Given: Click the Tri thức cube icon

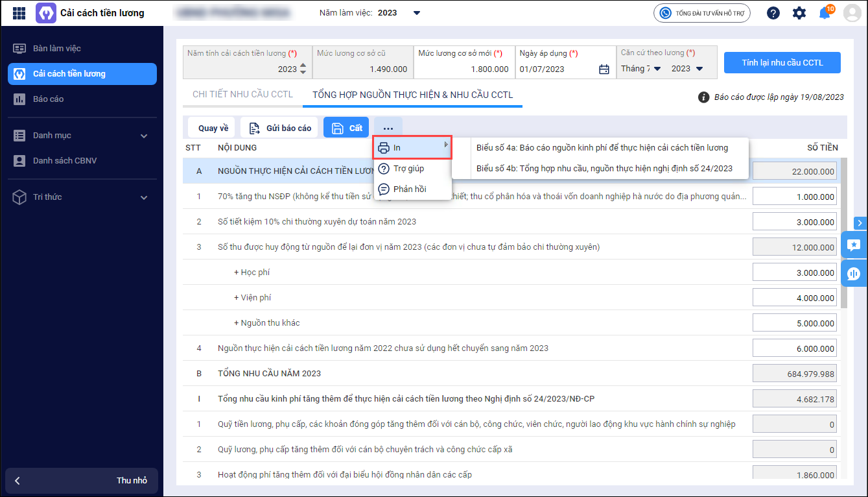Looking at the screenshot, I should (x=19, y=197).
